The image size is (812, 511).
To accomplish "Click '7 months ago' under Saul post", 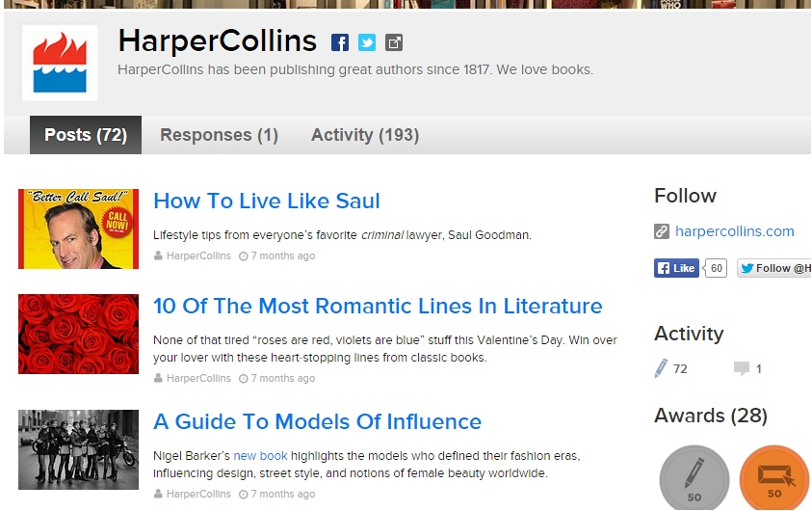I will 283,256.
